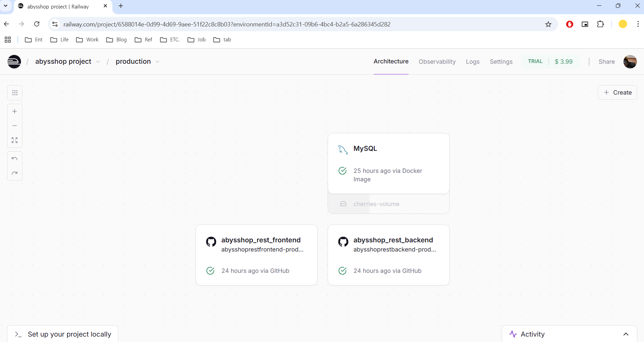Click MySQL deployment success check icon

(x=342, y=170)
